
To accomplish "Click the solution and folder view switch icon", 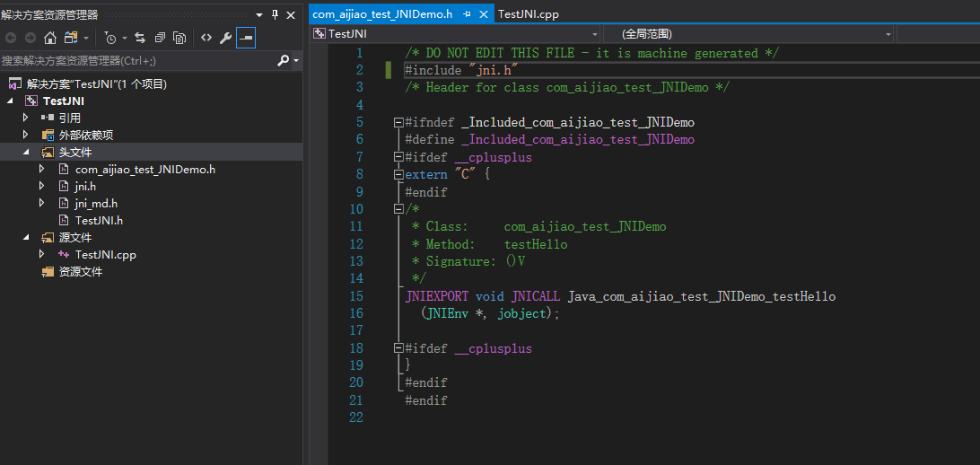I will point(71,38).
